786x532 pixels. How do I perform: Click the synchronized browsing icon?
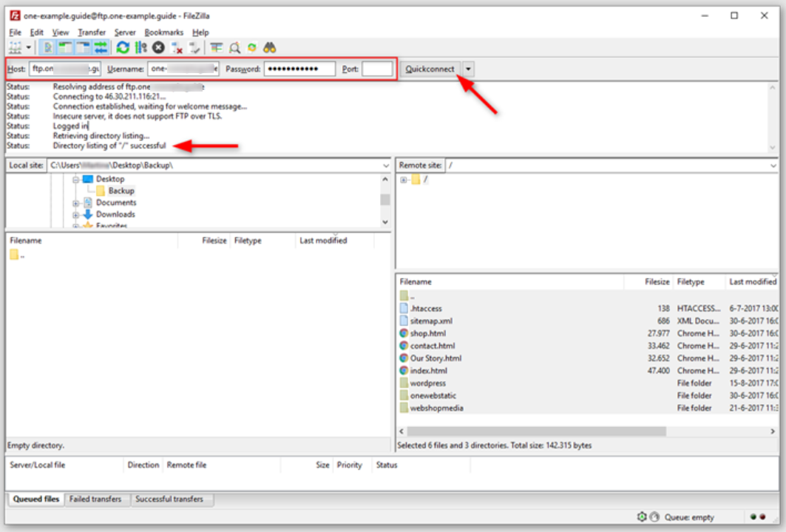click(252, 48)
